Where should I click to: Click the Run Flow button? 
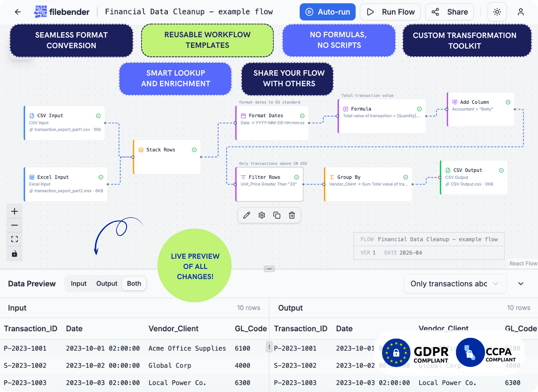[x=390, y=12]
